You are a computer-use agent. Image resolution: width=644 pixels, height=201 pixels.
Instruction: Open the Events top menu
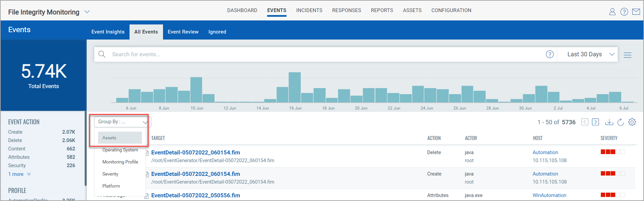point(277,10)
